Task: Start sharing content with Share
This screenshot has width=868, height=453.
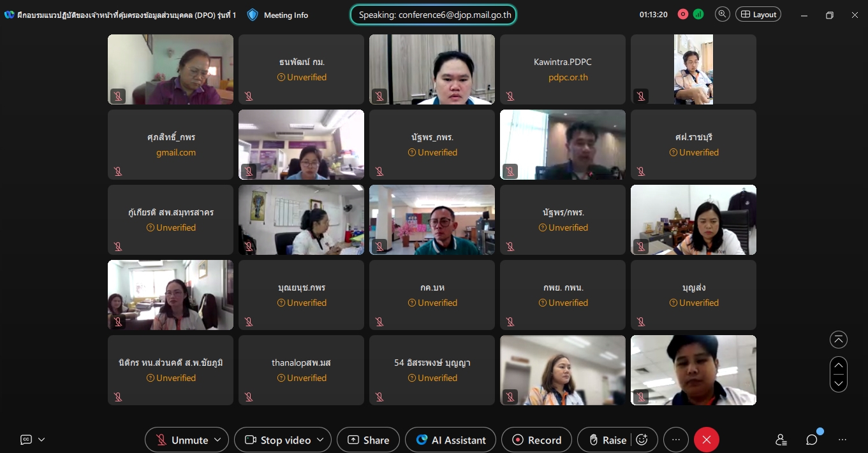Action: [x=368, y=440]
